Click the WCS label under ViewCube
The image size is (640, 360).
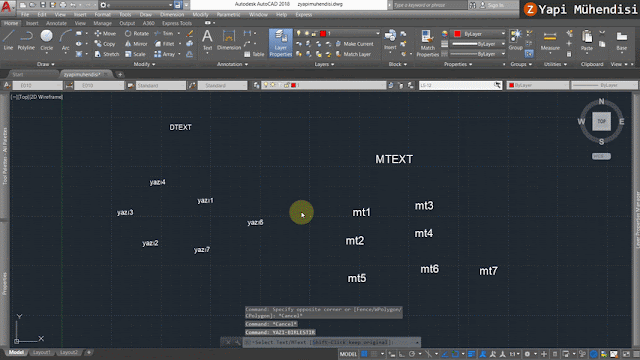pos(601,156)
